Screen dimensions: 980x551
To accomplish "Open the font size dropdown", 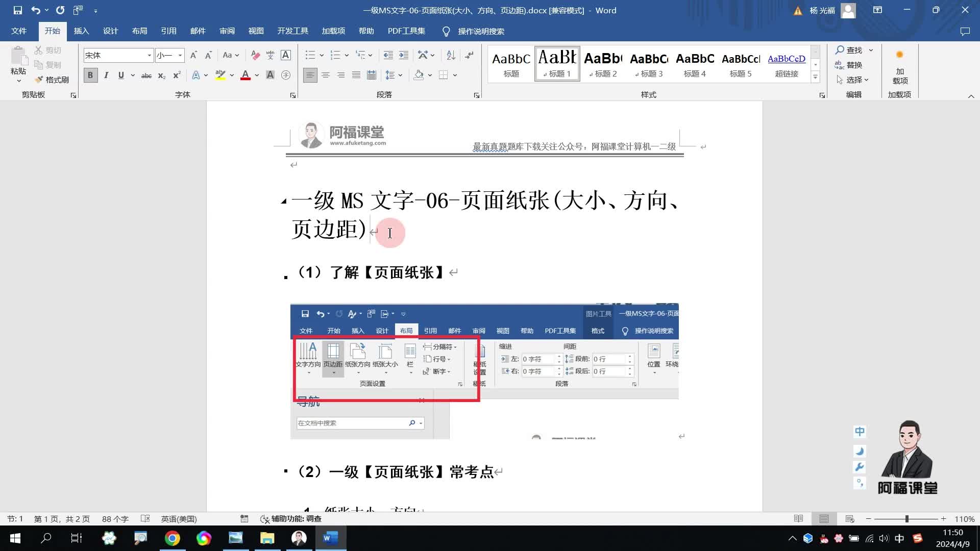I will pyautogui.click(x=180, y=55).
